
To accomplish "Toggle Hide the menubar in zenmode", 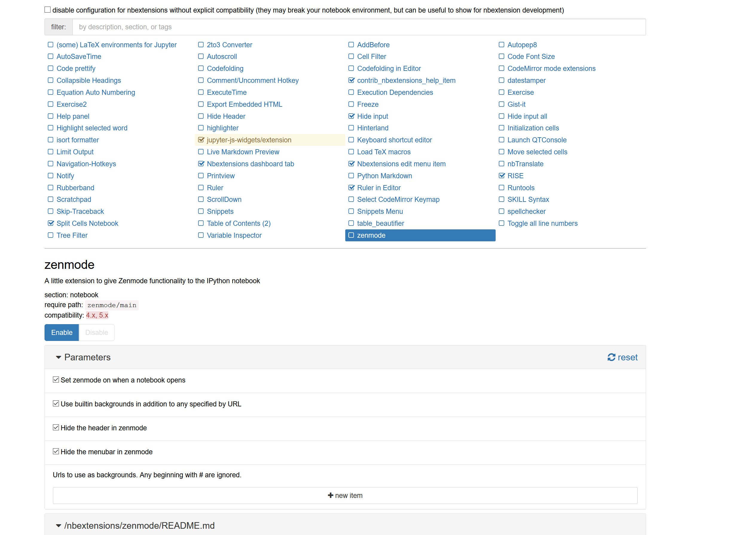I will (x=56, y=452).
